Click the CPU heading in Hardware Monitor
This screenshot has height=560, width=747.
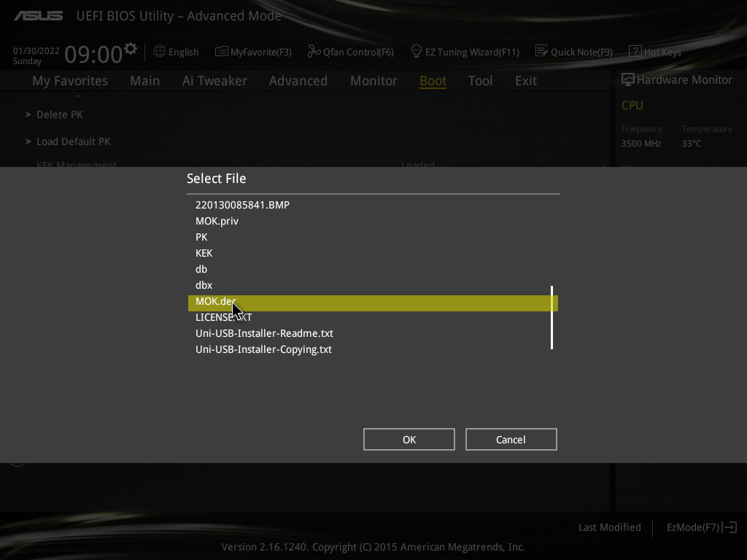point(632,105)
